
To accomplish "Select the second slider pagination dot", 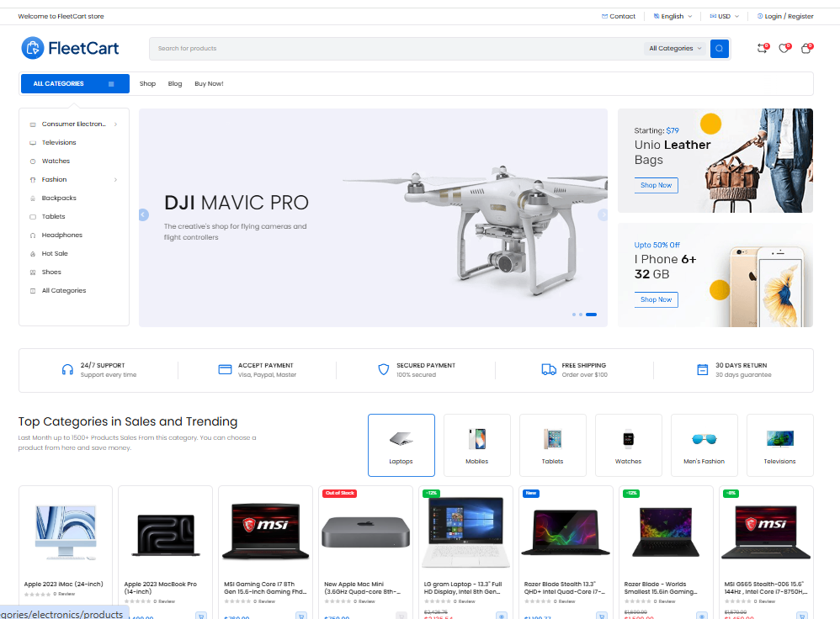I will point(580,315).
